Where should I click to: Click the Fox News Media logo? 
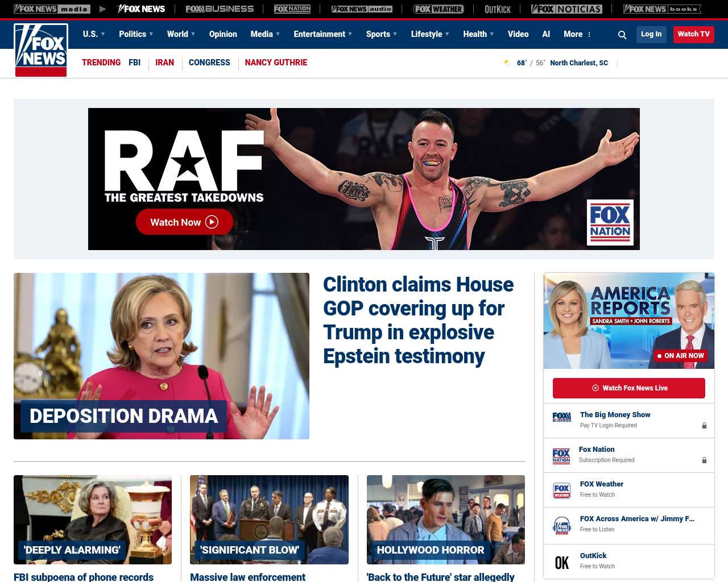(x=52, y=9)
